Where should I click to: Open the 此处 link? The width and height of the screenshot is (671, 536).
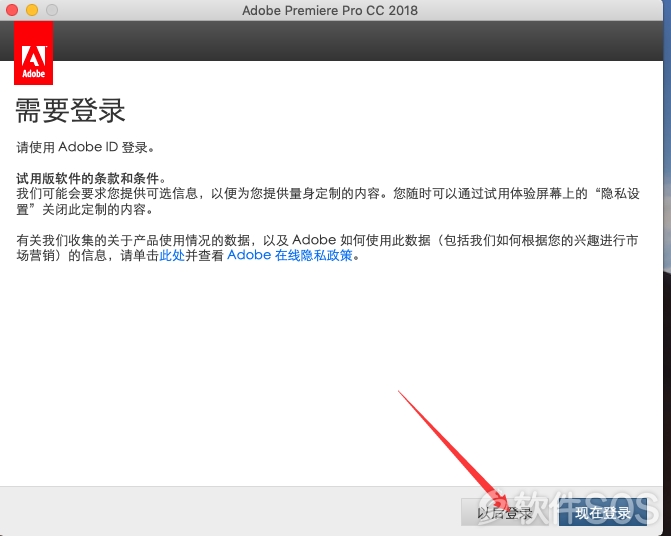point(172,255)
